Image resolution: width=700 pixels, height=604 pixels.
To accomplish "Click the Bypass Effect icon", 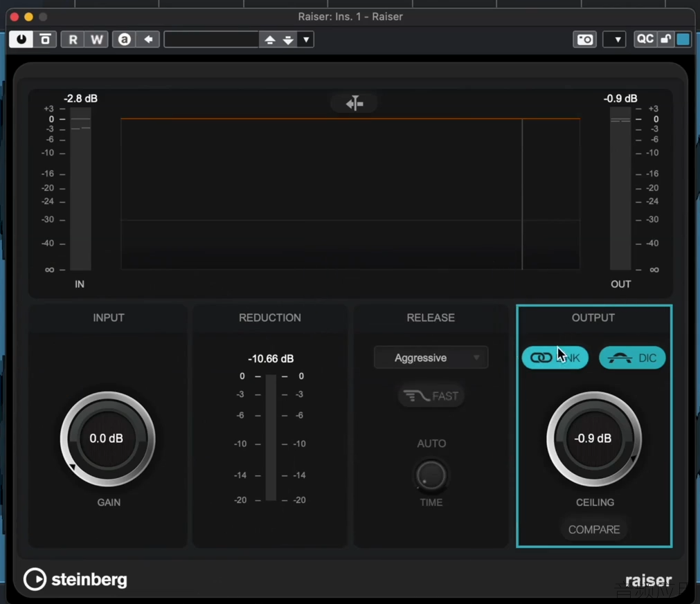I will pos(45,39).
